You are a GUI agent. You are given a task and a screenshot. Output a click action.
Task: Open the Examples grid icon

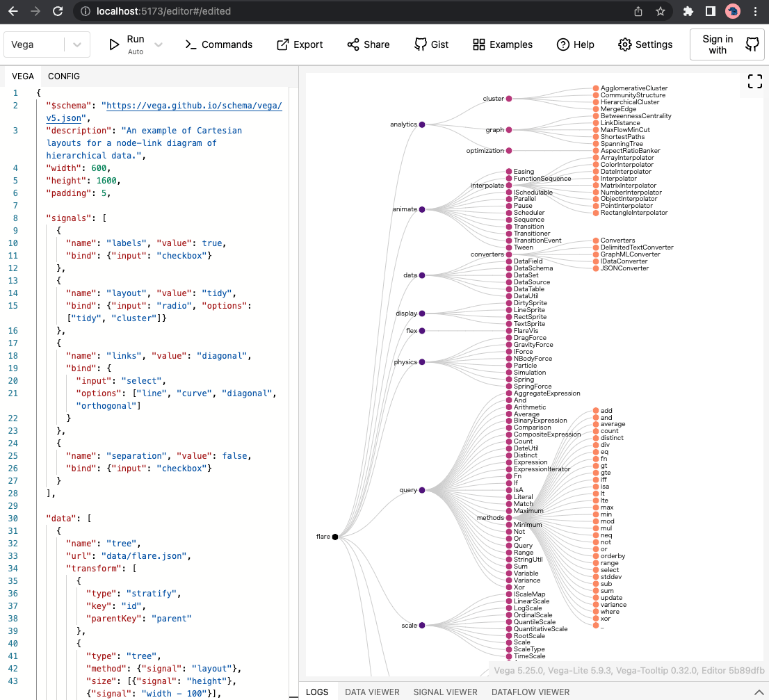[x=478, y=44]
